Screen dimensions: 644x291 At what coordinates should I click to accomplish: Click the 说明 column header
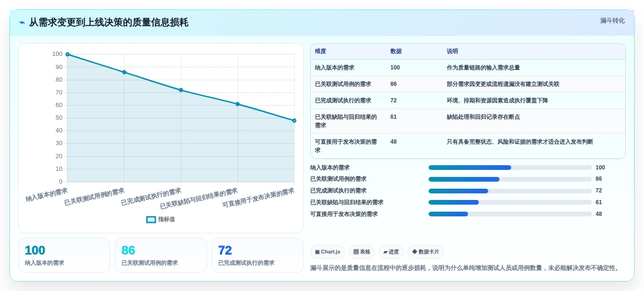point(452,52)
